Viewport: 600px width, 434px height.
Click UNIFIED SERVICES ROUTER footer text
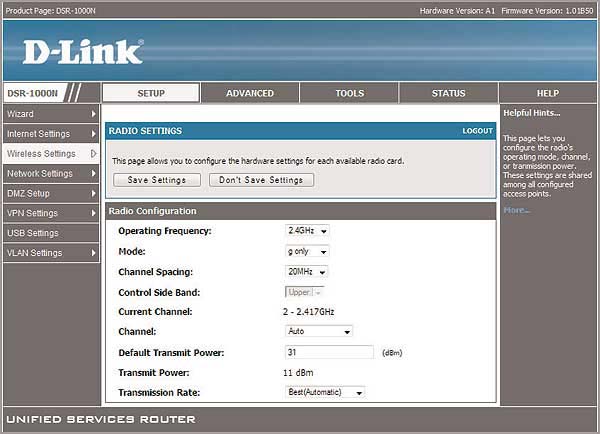[x=101, y=419]
